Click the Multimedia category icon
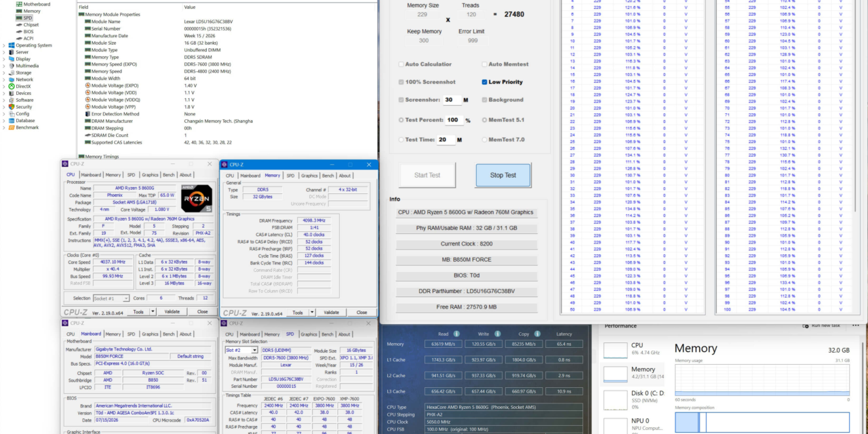Screen dimensions: 868x434 12,66
